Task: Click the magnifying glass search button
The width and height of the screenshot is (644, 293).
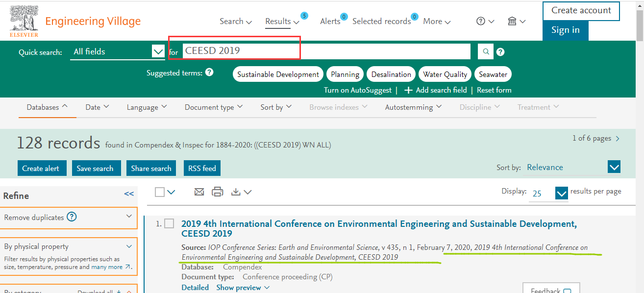Action: tap(485, 51)
